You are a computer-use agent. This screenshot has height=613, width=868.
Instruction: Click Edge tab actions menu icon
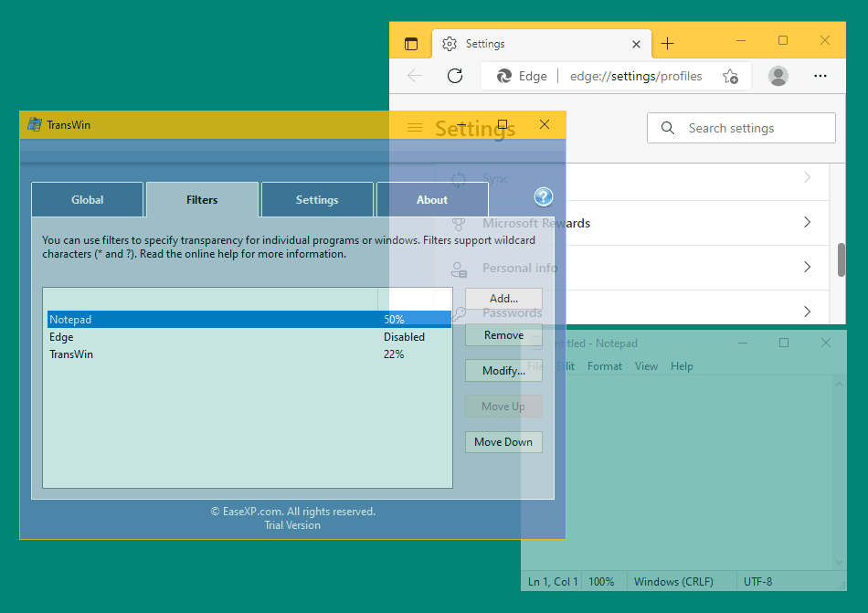[411, 44]
